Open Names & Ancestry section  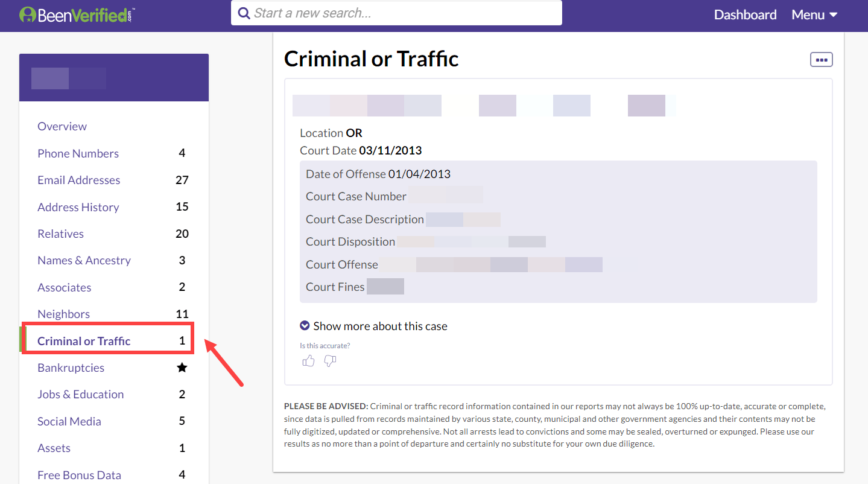point(84,260)
